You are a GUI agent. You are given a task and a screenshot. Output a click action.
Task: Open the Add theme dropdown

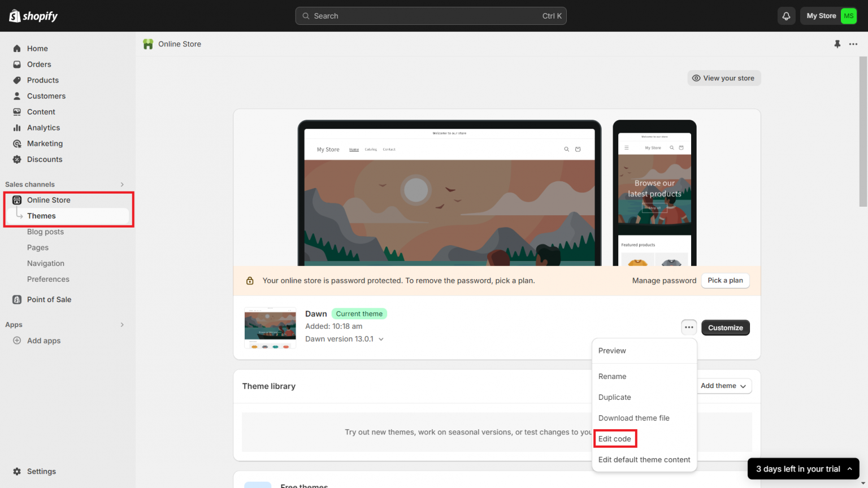(723, 386)
